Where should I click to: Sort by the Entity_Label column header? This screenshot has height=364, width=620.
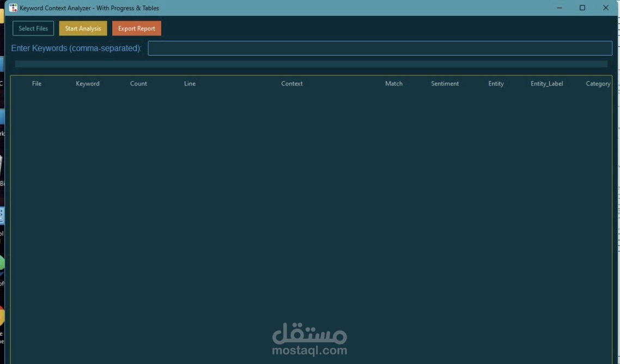[547, 83]
